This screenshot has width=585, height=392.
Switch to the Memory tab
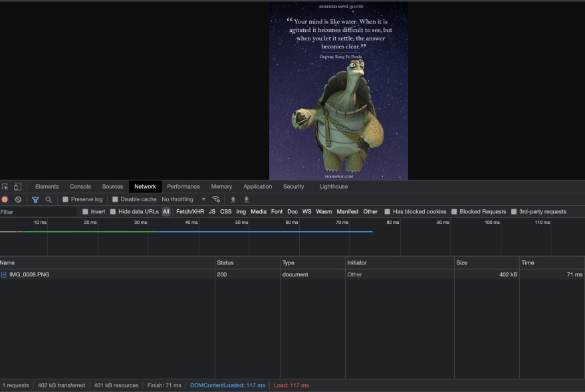tap(221, 187)
